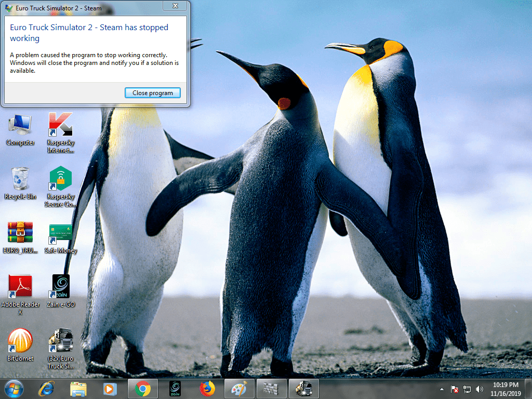Viewport: 532px width, 399px height.
Task: Select the (32x)Euro Truck Simulator desktop shortcut
Action: point(60,349)
